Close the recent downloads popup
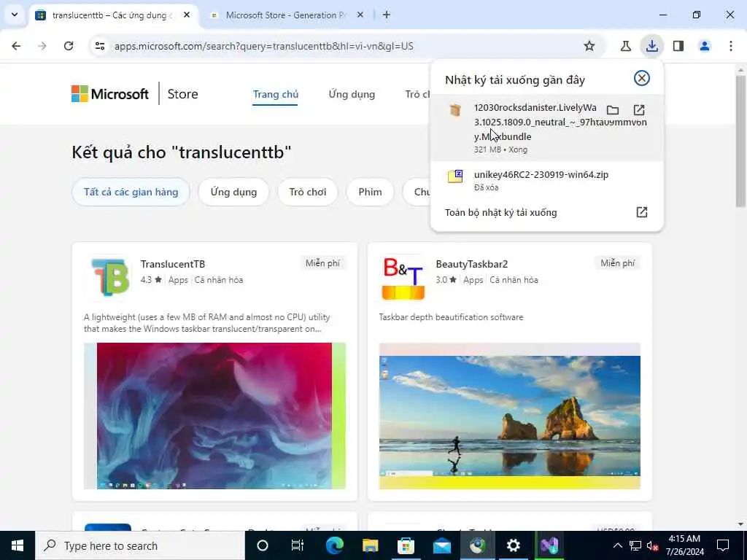This screenshot has width=747, height=560. [642, 78]
